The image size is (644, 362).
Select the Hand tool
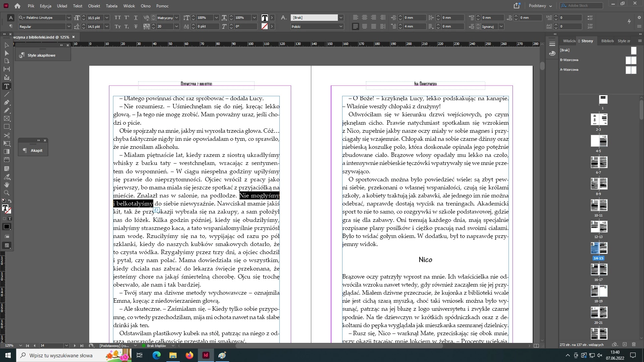pos(6,185)
